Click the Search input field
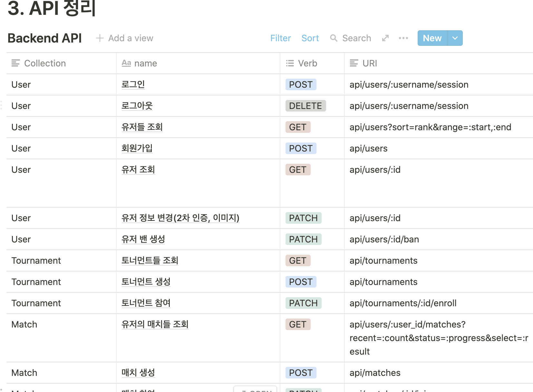Screen dimensions: 533x392 coord(356,38)
